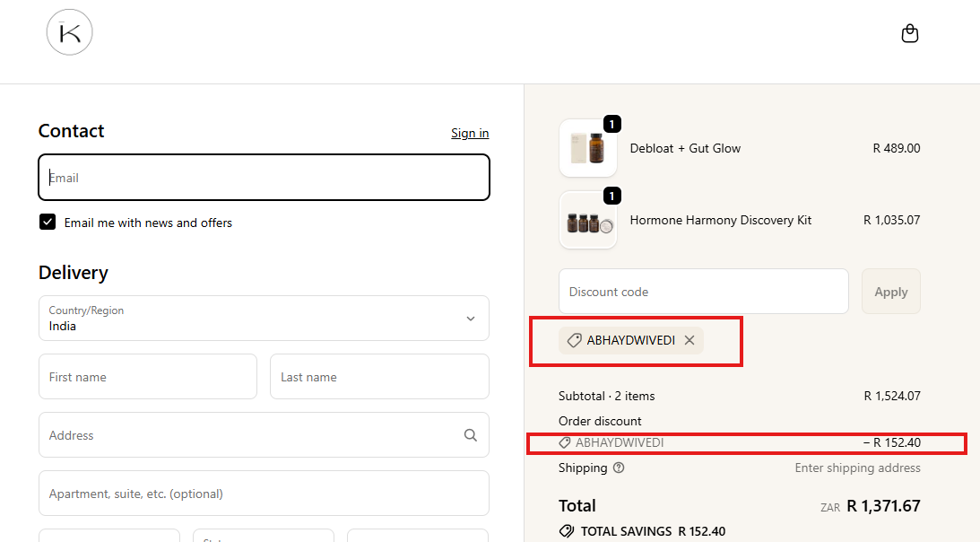This screenshot has width=980, height=542.
Task: Click the tag icon beside TOTAL SAVINGS
Action: point(567,531)
